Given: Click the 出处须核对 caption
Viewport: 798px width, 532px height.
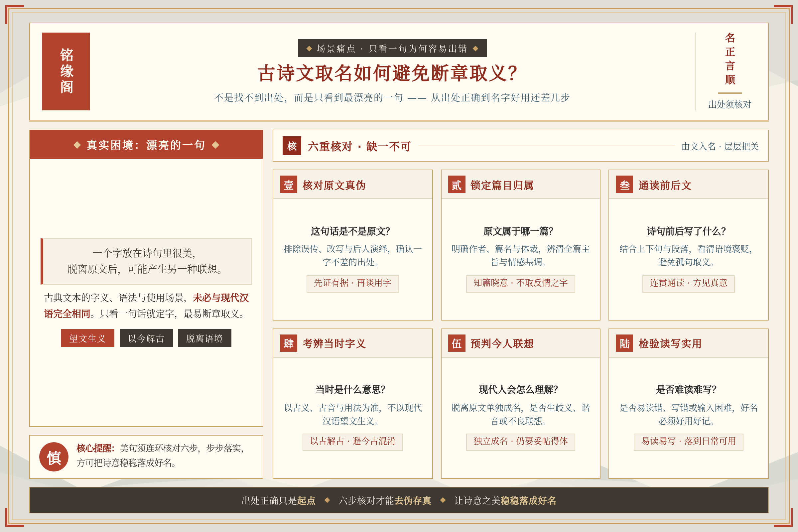Looking at the screenshot, I should (x=730, y=104).
